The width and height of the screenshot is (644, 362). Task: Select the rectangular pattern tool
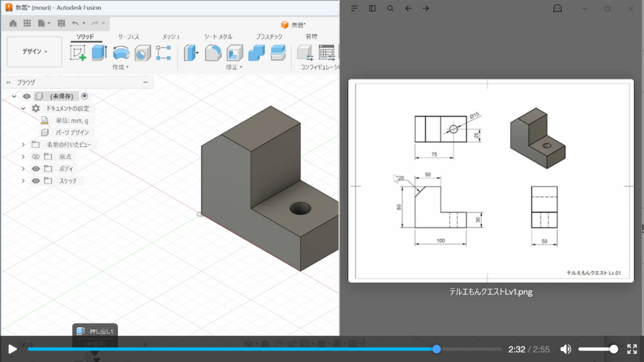164,52
